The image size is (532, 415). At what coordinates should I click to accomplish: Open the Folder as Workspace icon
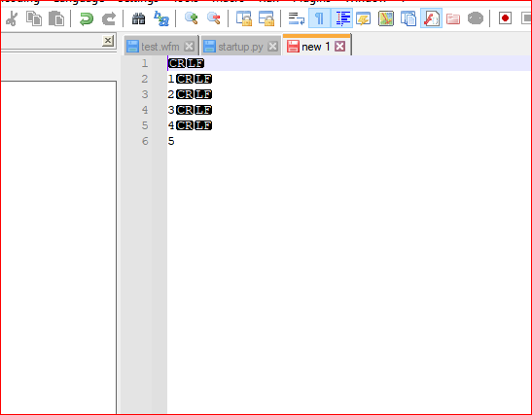tap(453, 18)
